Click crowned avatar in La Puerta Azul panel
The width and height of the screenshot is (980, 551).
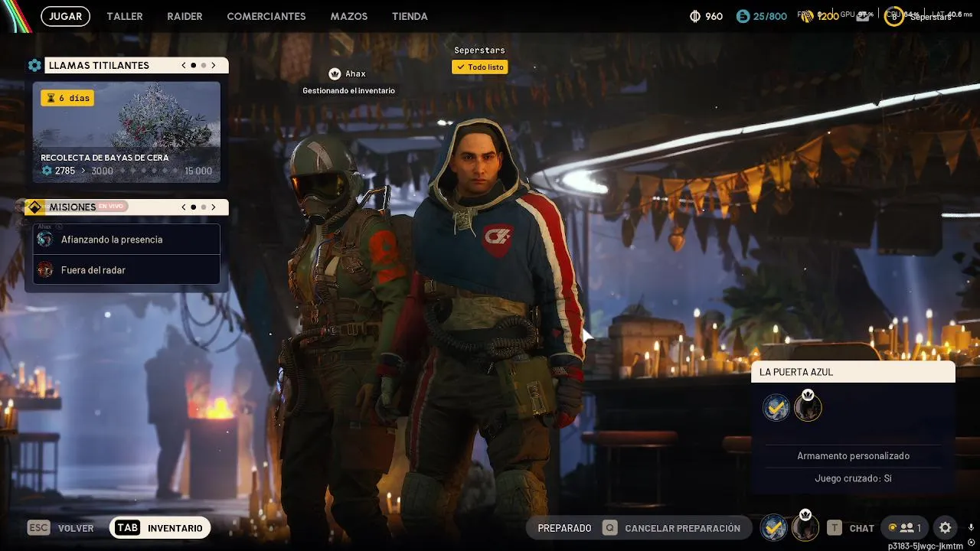[808, 406]
